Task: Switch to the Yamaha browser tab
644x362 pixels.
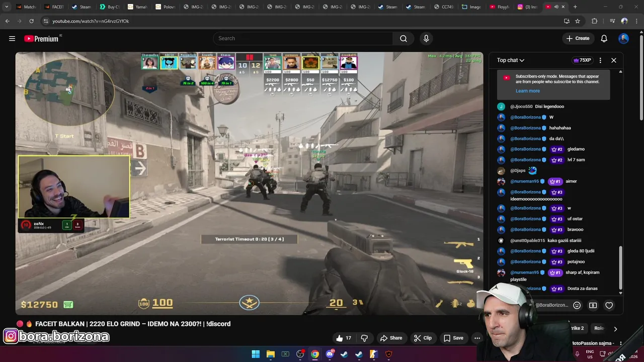Action: tap(137, 7)
